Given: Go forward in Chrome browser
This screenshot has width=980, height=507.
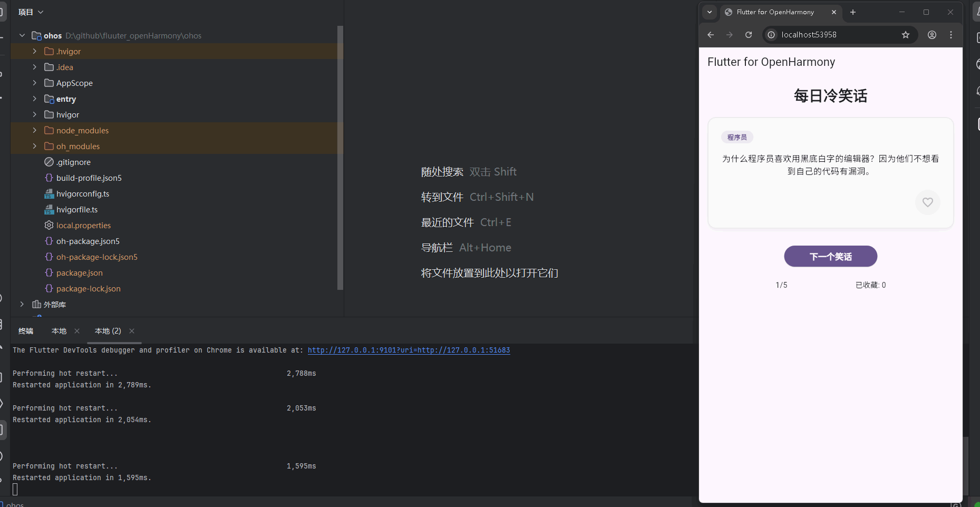Looking at the screenshot, I should click(730, 35).
